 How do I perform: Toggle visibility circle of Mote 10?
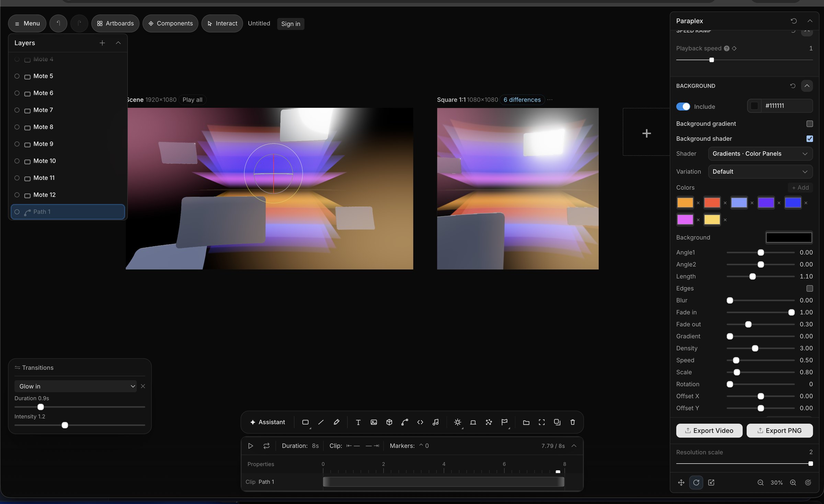click(17, 161)
